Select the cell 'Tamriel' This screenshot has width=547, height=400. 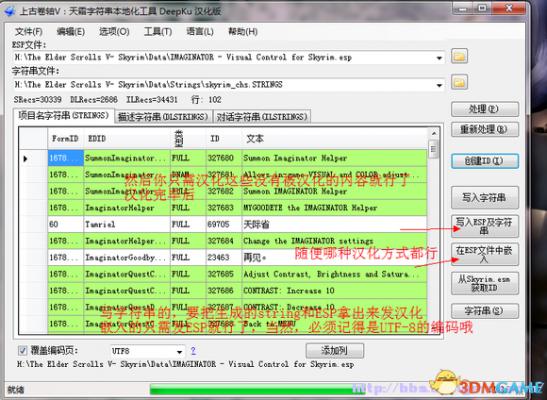click(x=127, y=224)
